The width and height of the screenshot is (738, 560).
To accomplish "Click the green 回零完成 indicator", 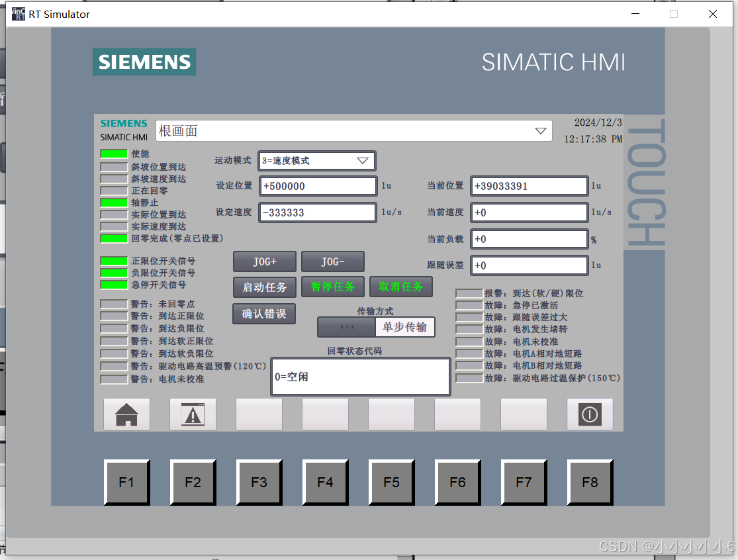I will pyautogui.click(x=114, y=238).
